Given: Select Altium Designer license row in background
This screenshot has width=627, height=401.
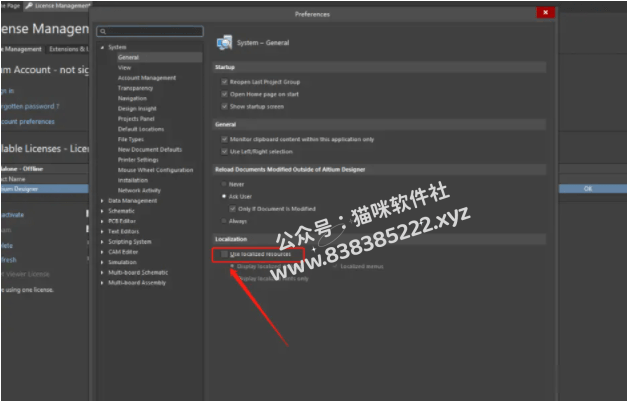Looking at the screenshot, I should tap(44, 189).
